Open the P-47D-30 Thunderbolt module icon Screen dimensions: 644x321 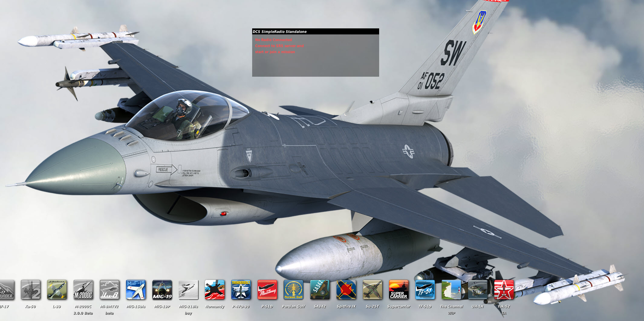pos(241,290)
